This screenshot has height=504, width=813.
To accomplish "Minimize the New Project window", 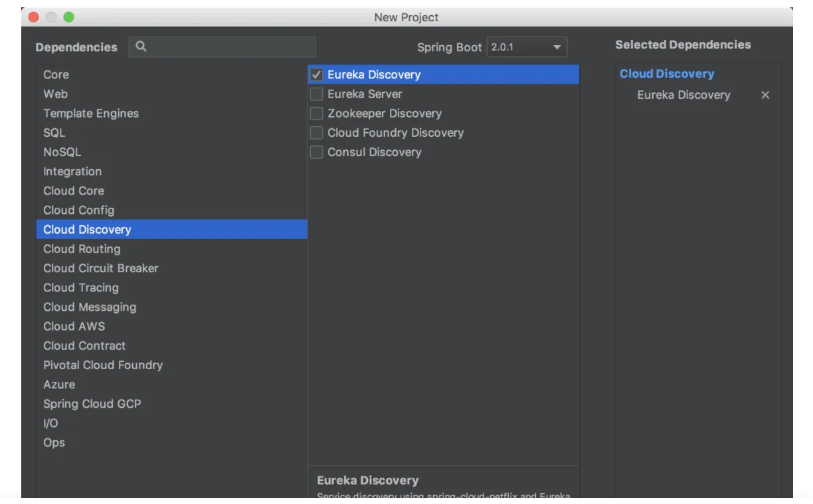I will point(51,17).
